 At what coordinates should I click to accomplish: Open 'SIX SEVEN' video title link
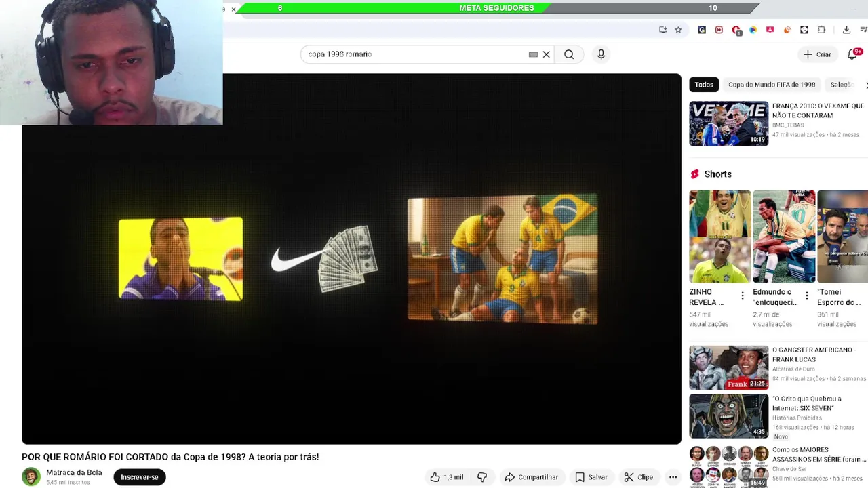click(x=806, y=403)
